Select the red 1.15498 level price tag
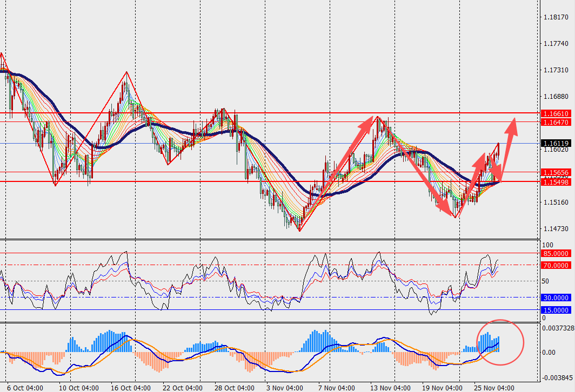The image size is (575, 392). (x=556, y=182)
